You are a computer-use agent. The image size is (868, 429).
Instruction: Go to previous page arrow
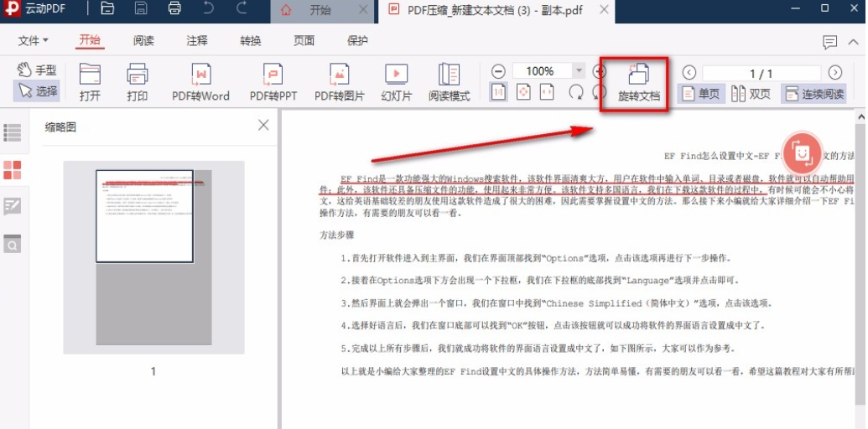[x=689, y=72]
